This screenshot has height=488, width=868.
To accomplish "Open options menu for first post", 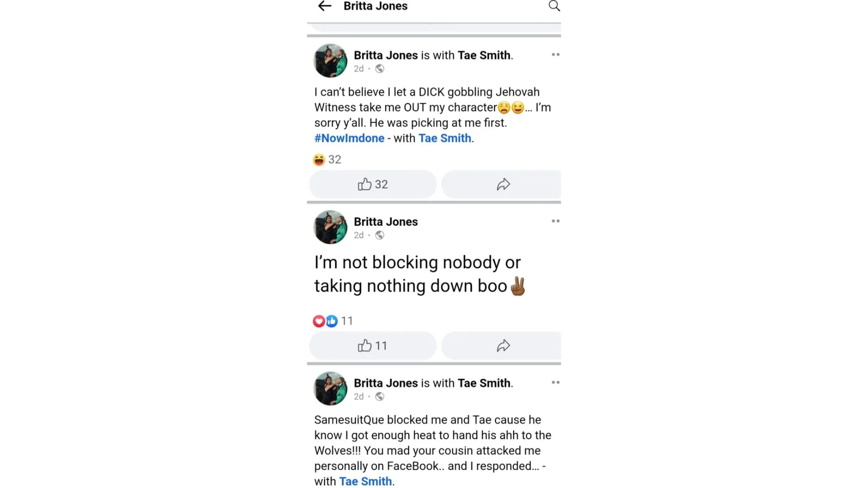I will pos(555,55).
